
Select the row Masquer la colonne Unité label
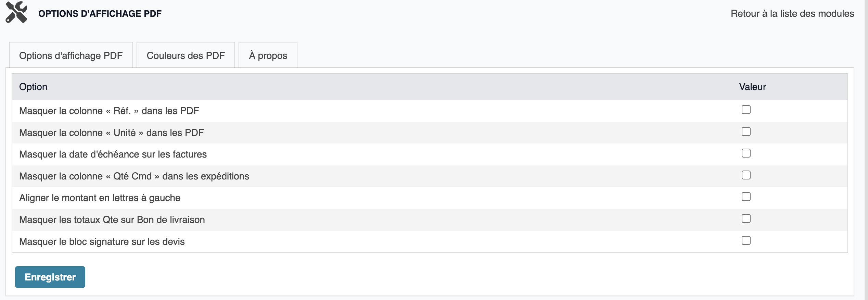(x=112, y=133)
